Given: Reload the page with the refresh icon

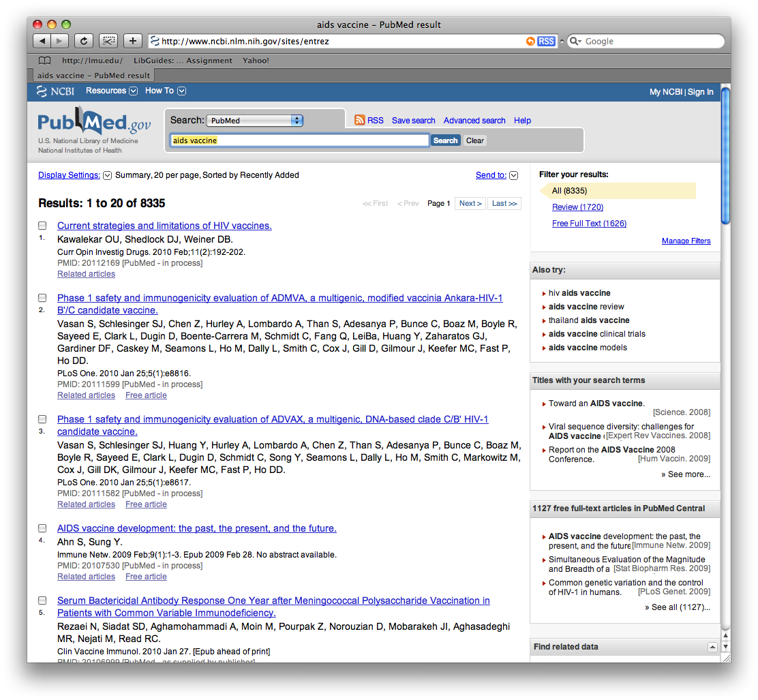Looking at the screenshot, I should 83,41.
